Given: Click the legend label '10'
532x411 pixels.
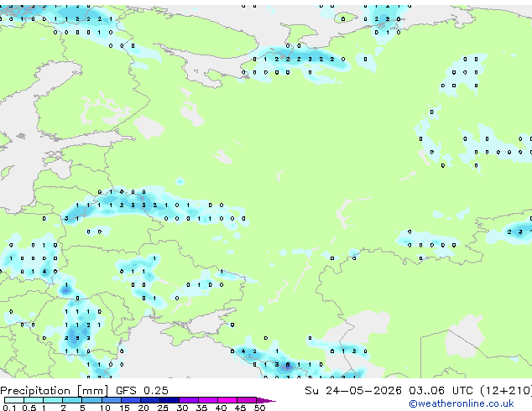Looking at the screenshot, I should pos(105,408).
